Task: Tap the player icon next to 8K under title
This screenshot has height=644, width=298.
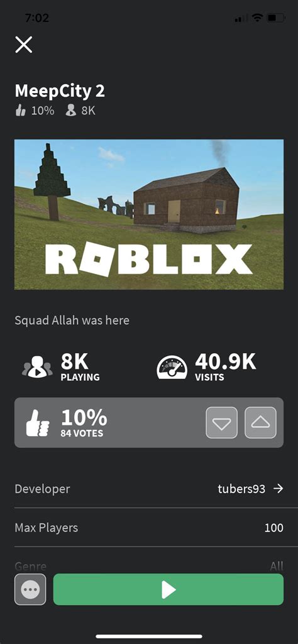Action: point(70,111)
